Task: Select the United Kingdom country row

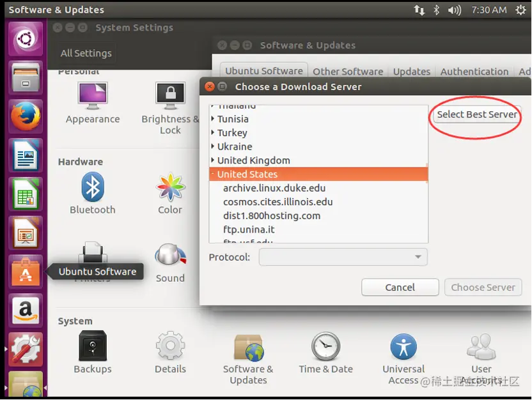Action: [318, 160]
